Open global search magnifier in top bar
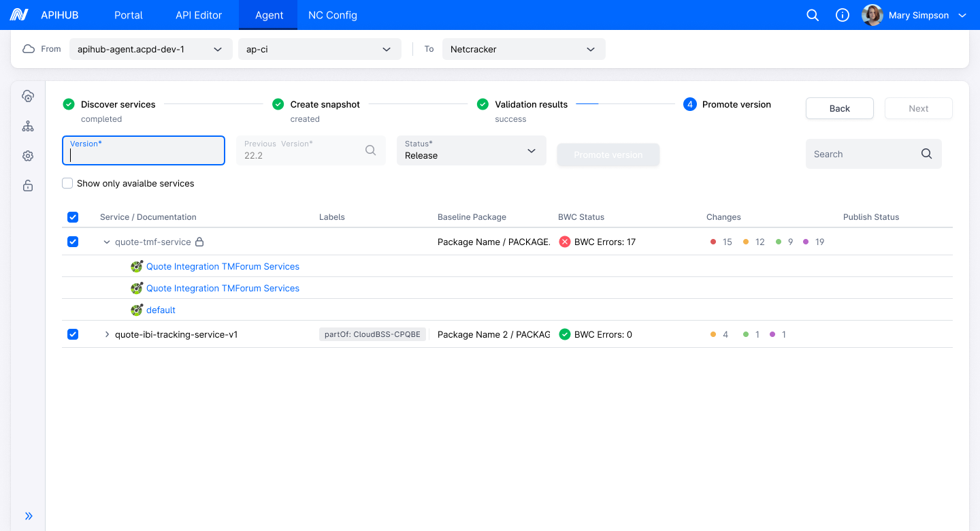 tap(813, 15)
